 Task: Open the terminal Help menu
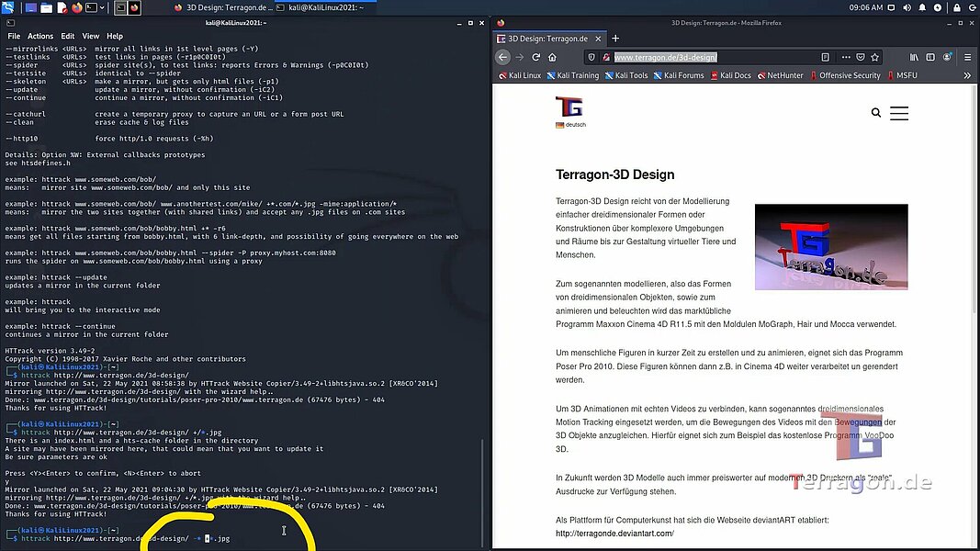[115, 36]
